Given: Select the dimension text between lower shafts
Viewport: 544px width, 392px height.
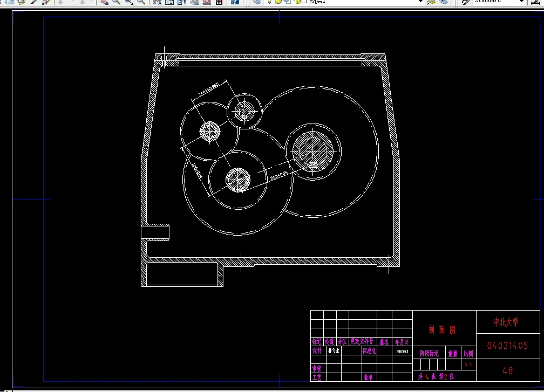Looking at the screenshot, I should click(x=280, y=175).
